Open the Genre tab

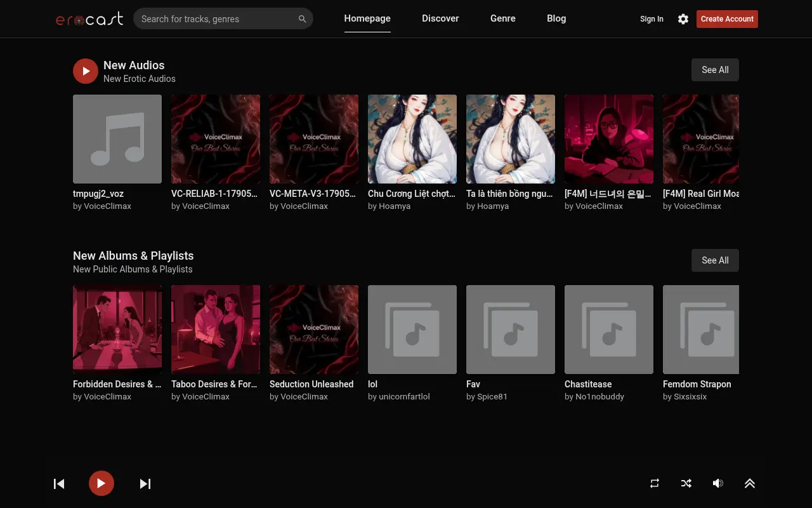coord(503,18)
